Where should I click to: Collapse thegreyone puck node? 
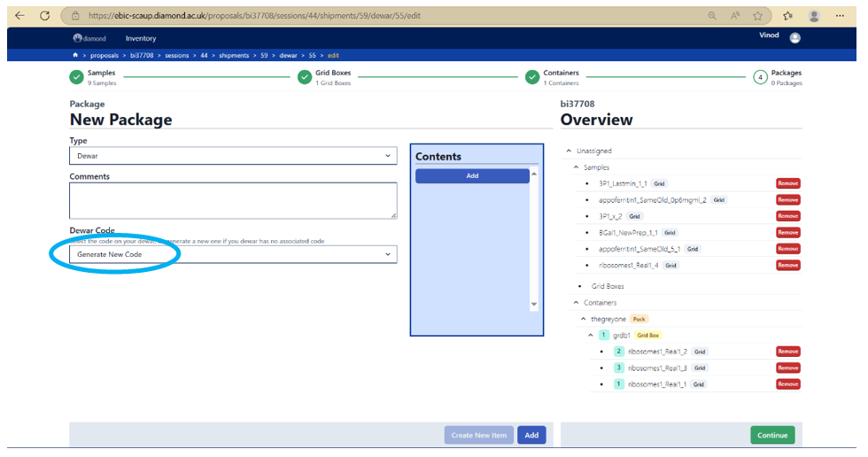583,319
